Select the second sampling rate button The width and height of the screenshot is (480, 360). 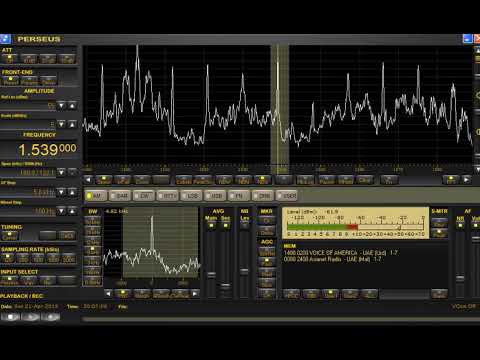pyautogui.click(x=23, y=259)
